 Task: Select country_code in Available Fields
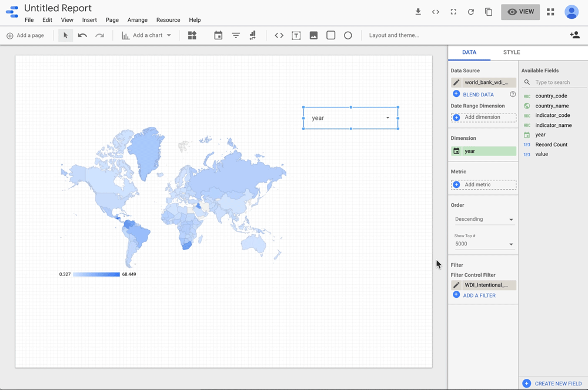551,96
